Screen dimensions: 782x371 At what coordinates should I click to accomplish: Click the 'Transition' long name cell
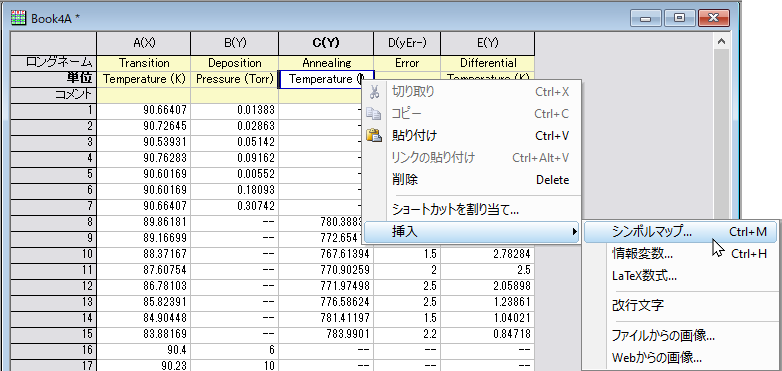coord(144,63)
